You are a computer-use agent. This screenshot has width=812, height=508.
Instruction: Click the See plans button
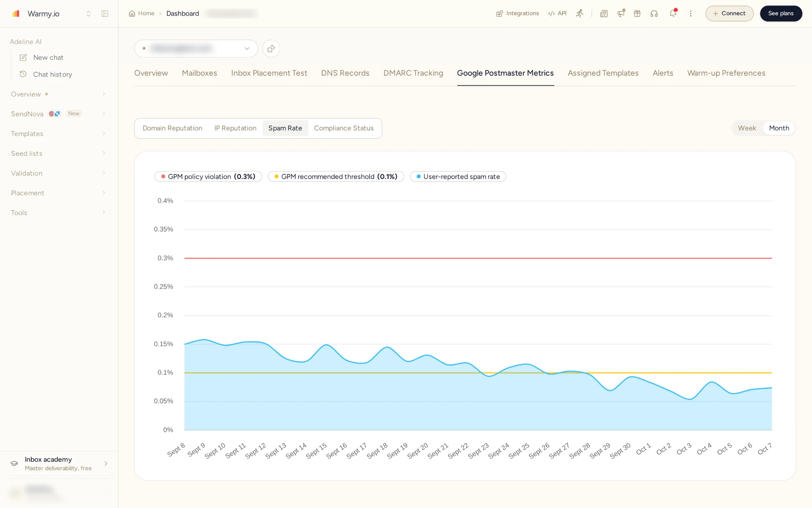781,14
